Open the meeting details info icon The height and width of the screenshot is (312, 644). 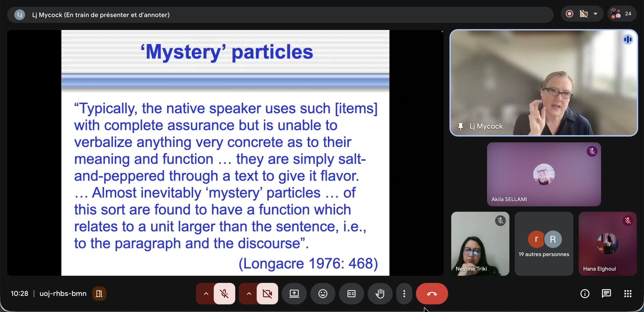(585, 294)
